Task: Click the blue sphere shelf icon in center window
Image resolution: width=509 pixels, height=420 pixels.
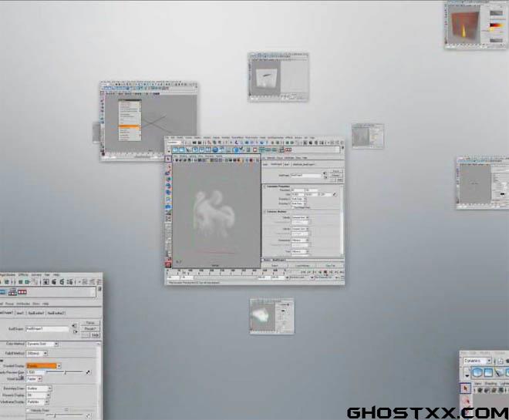Action: pos(215,150)
